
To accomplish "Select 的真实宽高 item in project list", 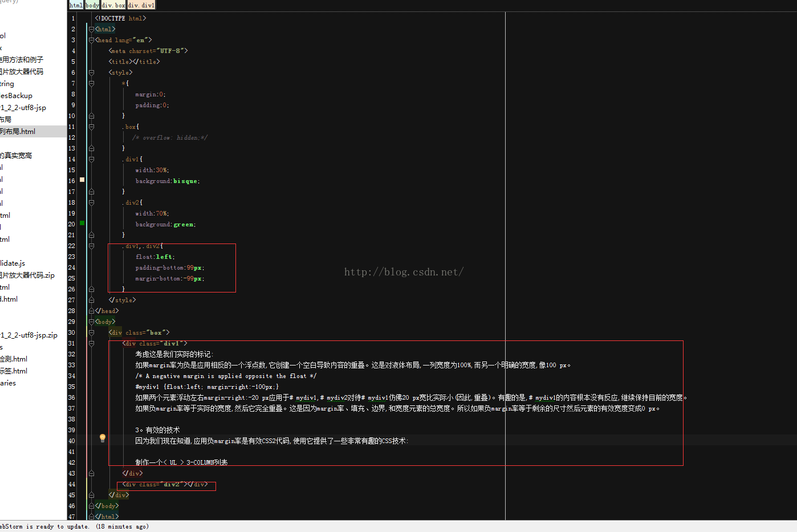I will click(16, 155).
